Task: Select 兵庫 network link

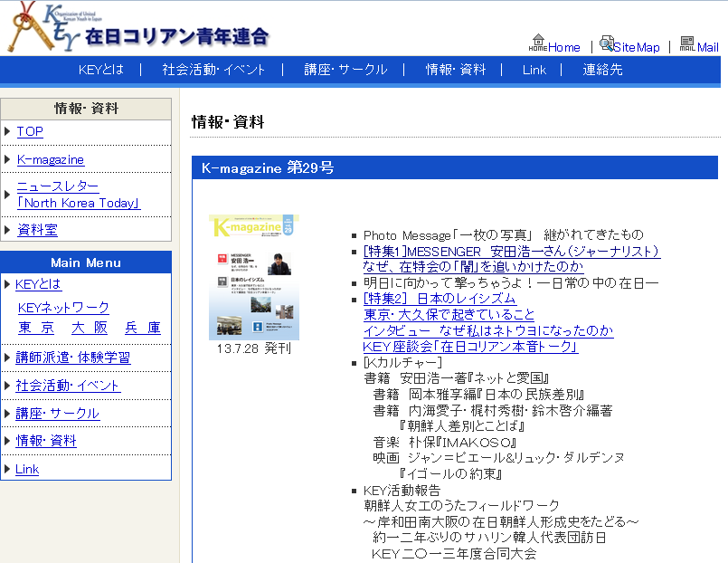Action: click(143, 328)
